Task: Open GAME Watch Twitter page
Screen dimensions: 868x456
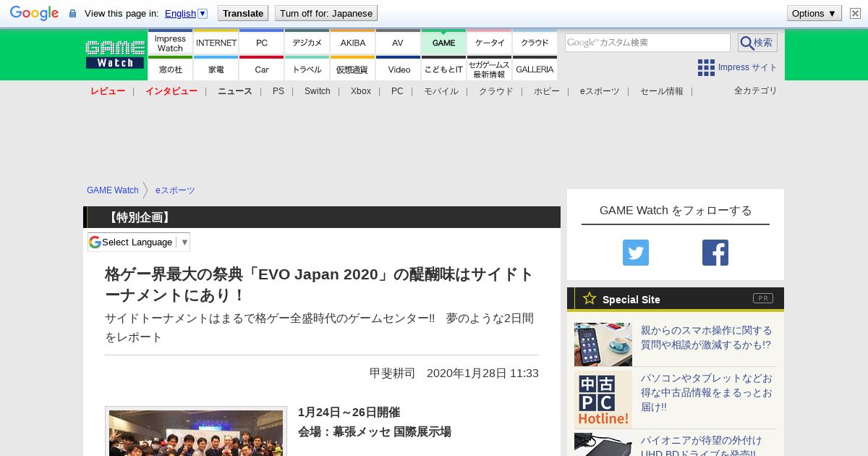Action: [x=636, y=253]
